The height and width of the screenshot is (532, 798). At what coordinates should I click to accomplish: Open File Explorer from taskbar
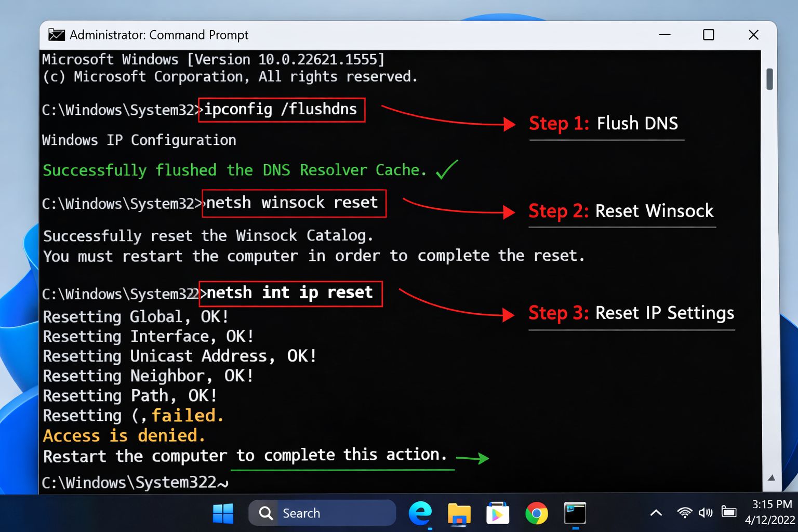(459, 513)
